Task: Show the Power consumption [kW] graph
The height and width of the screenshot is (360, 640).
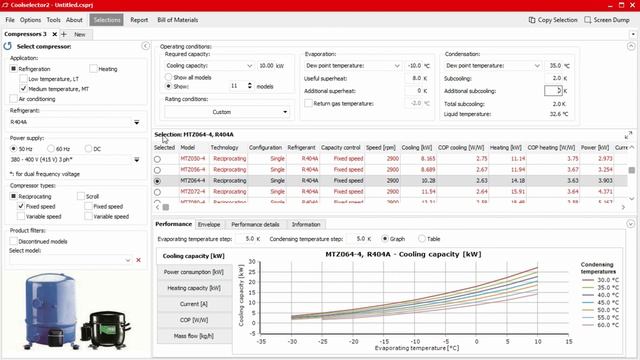Action: tap(194, 272)
